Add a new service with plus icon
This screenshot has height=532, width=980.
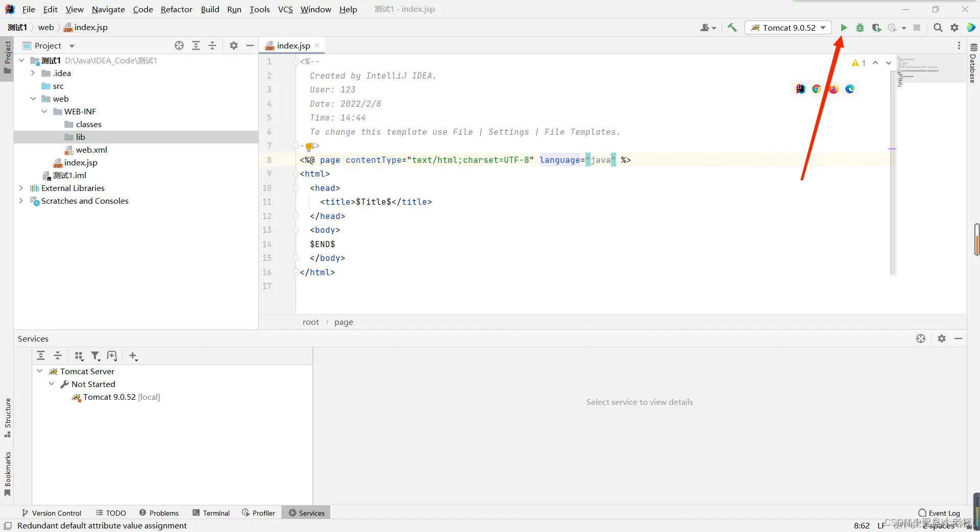point(133,356)
